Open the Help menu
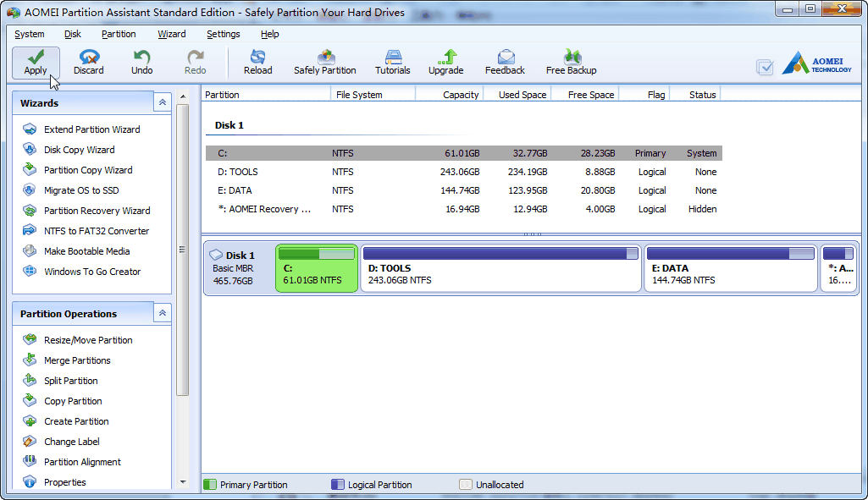The image size is (868, 500). coord(269,35)
